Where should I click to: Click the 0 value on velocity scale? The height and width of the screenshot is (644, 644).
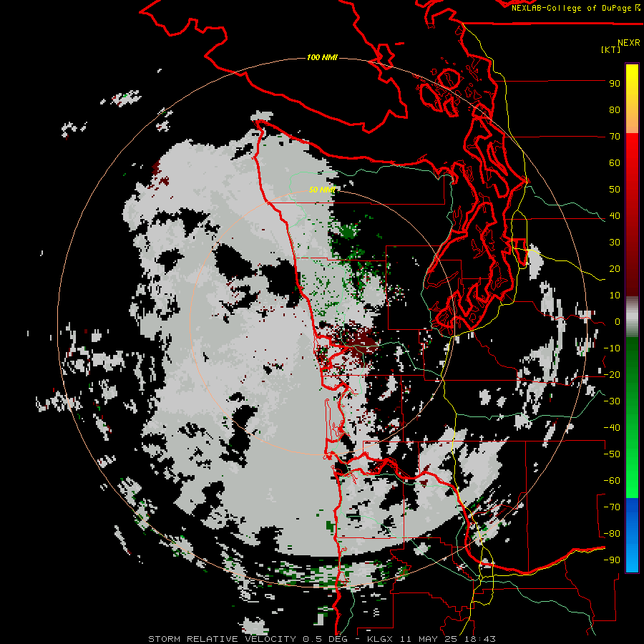(618, 322)
